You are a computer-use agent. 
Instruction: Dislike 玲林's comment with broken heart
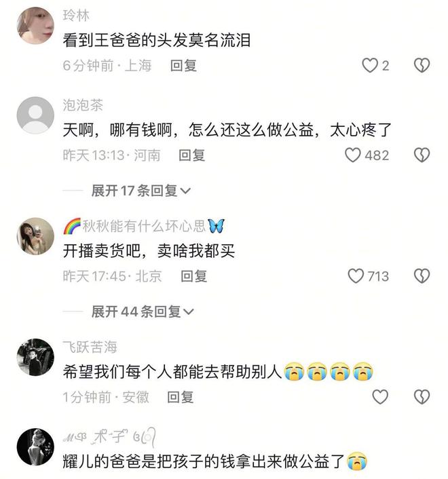pyautogui.click(x=422, y=65)
